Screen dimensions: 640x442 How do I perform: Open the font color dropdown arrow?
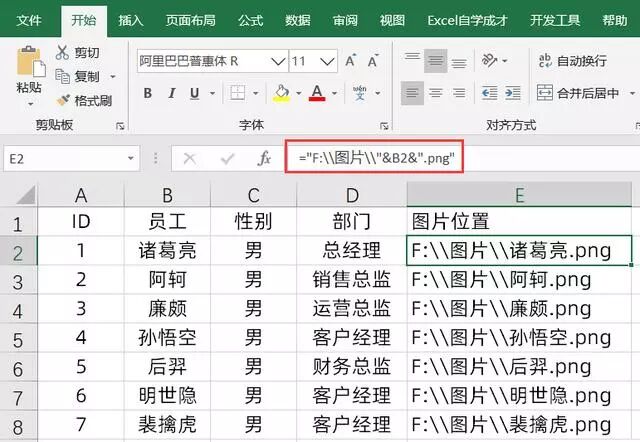[335, 93]
